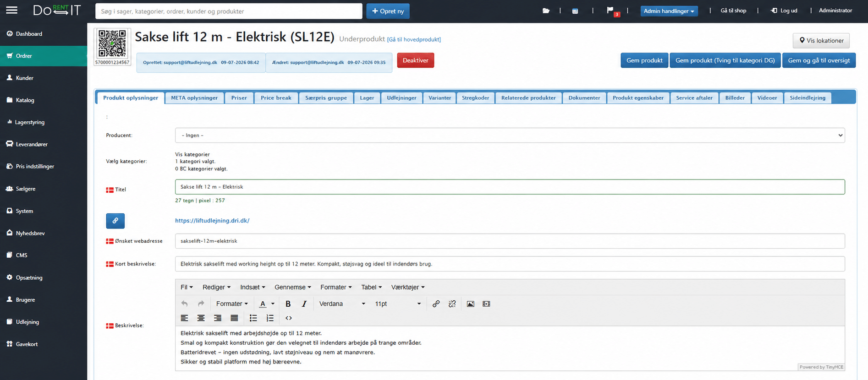868x380 pixels.
Task: Open flag notifications with red badge
Action: point(612,11)
